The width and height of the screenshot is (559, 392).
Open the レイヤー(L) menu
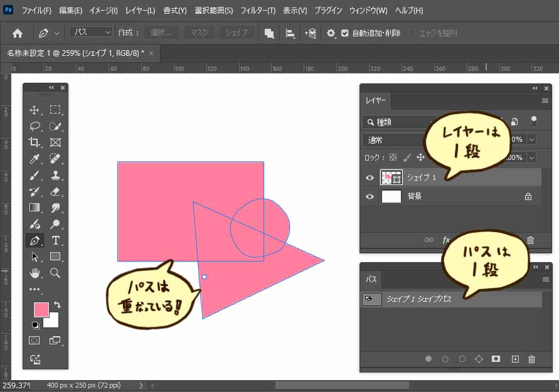140,11
